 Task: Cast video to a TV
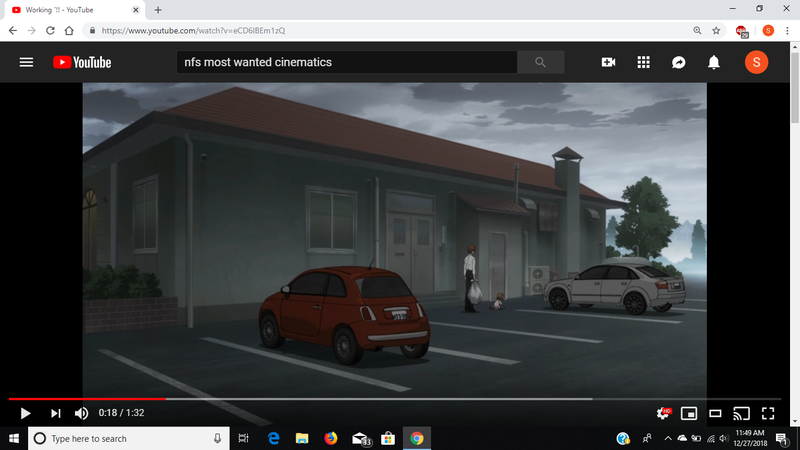(741, 413)
